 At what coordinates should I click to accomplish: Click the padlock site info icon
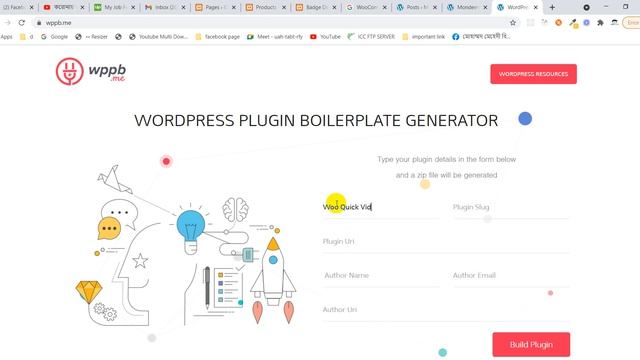pos(39,23)
